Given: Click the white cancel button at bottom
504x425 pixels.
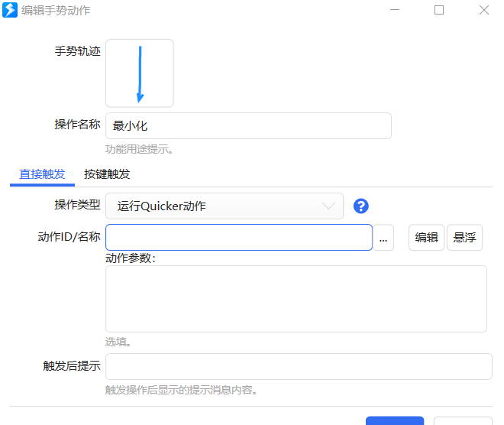Looking at the screenshot, I should click(463, 420).
